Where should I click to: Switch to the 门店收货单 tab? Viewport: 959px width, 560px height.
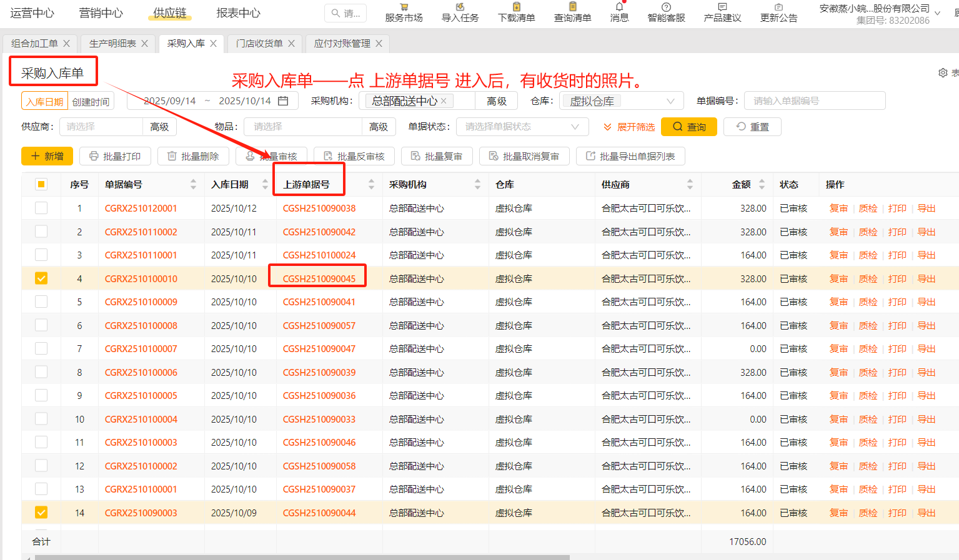point(259,44)
